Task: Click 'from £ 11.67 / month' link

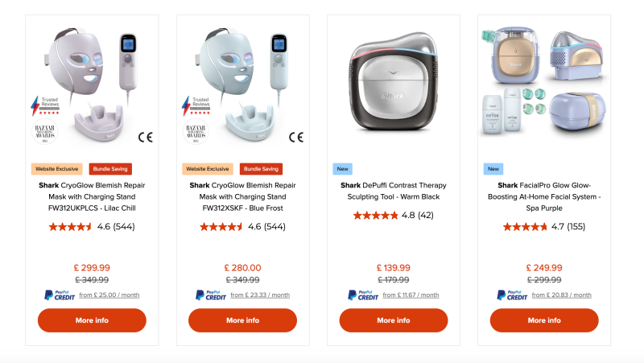Action: (411, 295)
